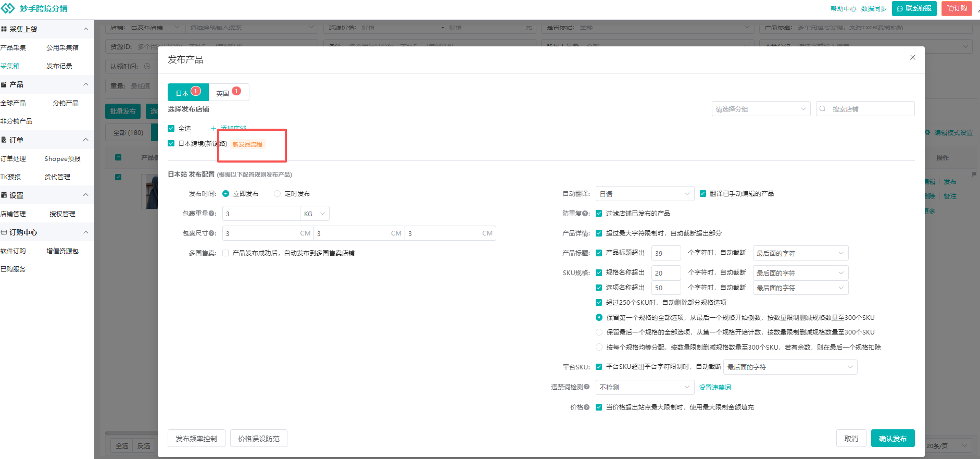Image resolution: width=980 pixels, height=459 pixels.
Task: Open the 请选择分组 dropdown
Action: (761, 109)
